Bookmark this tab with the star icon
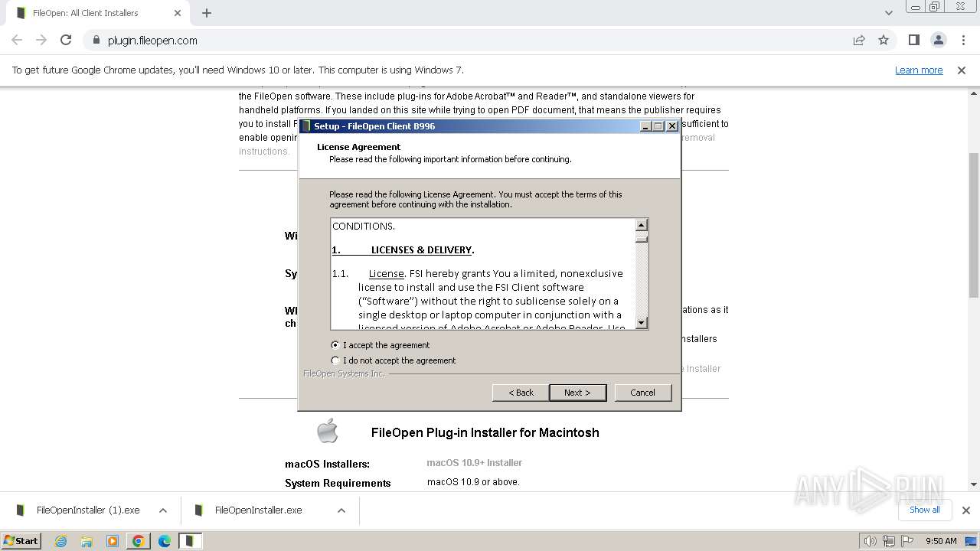 coord(884,41)
